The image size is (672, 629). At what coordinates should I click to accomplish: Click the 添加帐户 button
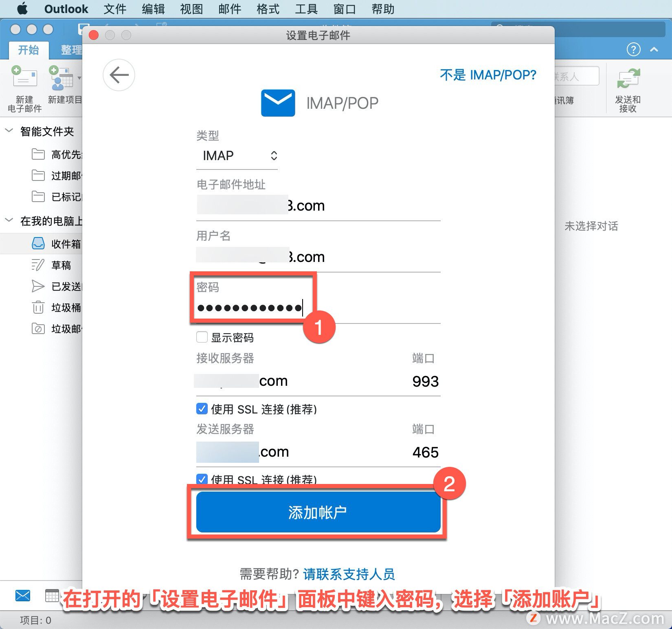coord(318,512)
